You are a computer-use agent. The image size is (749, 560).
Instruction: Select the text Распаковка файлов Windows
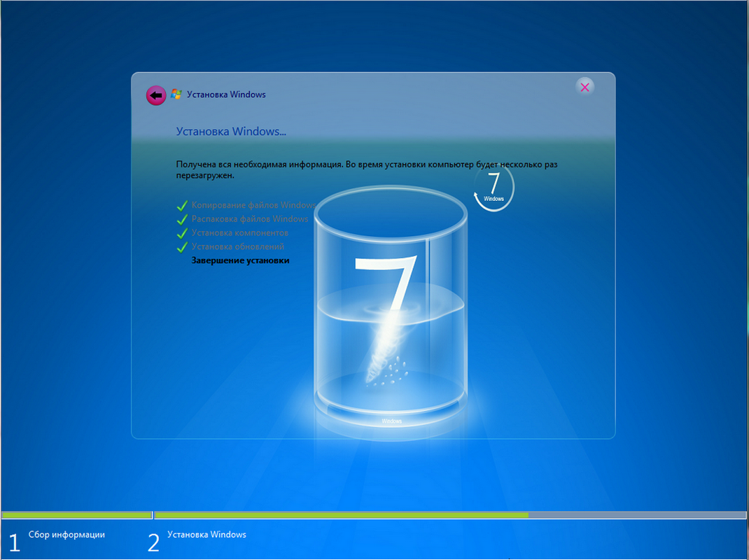250,219
